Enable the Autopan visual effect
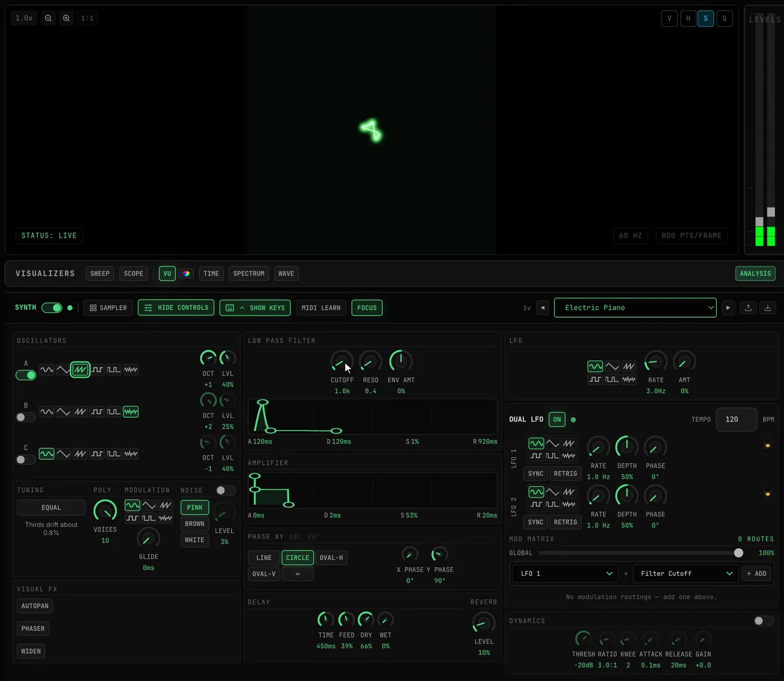The width and height of the screenshot is (784, 681). coord(35,606)
